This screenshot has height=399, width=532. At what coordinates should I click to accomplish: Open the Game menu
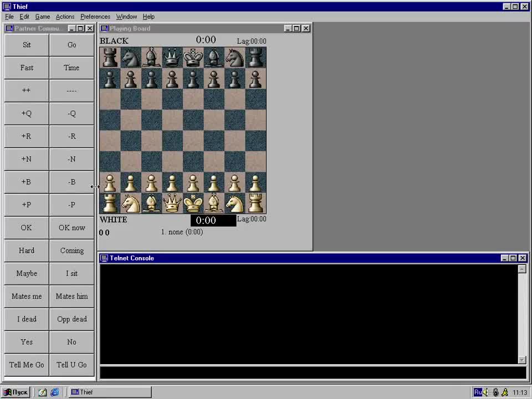coord(43,17)
